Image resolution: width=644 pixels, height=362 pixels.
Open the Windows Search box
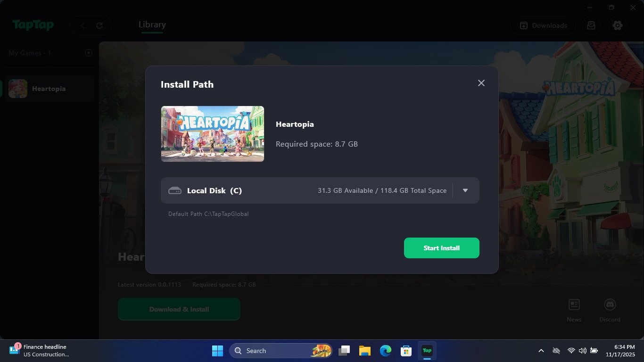[281, 351]
